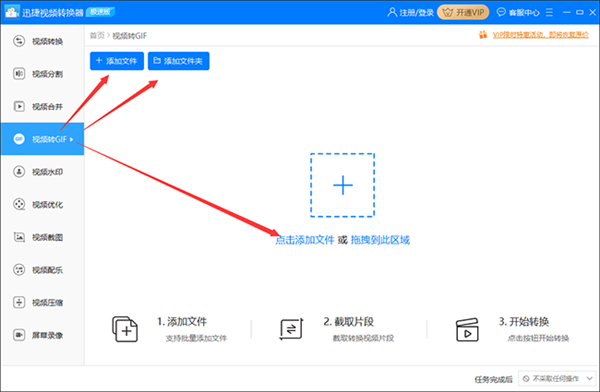Screen dimensions: 600x392
Task: Click the 极速版 badge in the title bar
Action: tap(101, 12)
